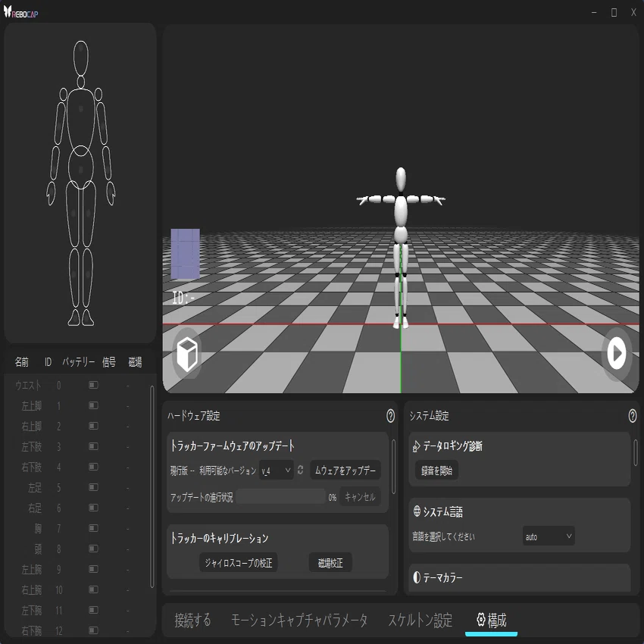Viewport: 644px width, 644px height.
Task: Switch to モーションキャプチャパラメータ tab
Action: pyautogui.click(x=299, y=620)
